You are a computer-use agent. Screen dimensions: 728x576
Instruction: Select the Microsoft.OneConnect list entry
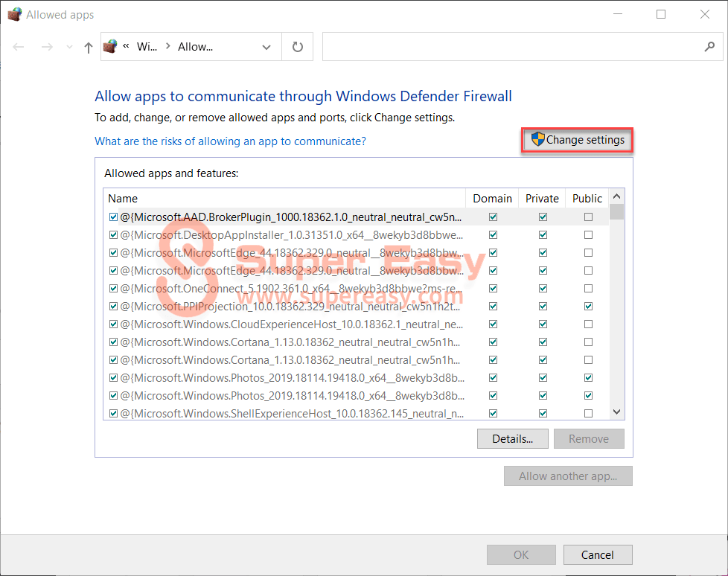tap(291, 288)
